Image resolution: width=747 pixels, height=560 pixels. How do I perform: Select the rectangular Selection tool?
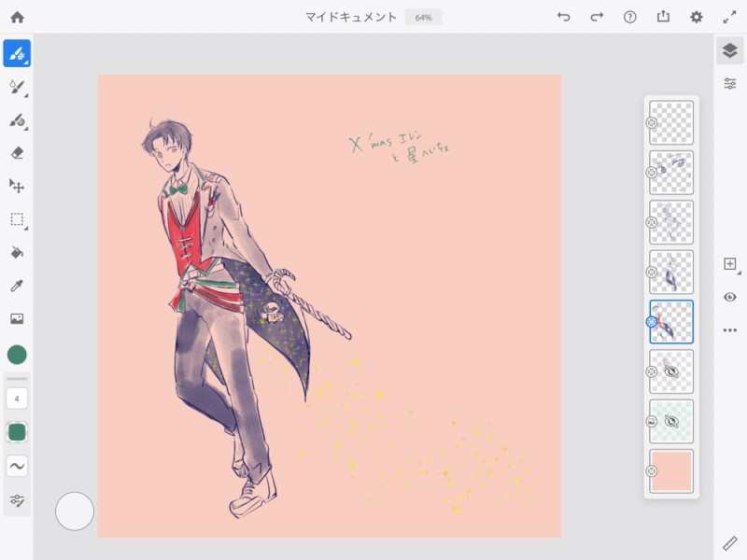(x=17, y=219)
